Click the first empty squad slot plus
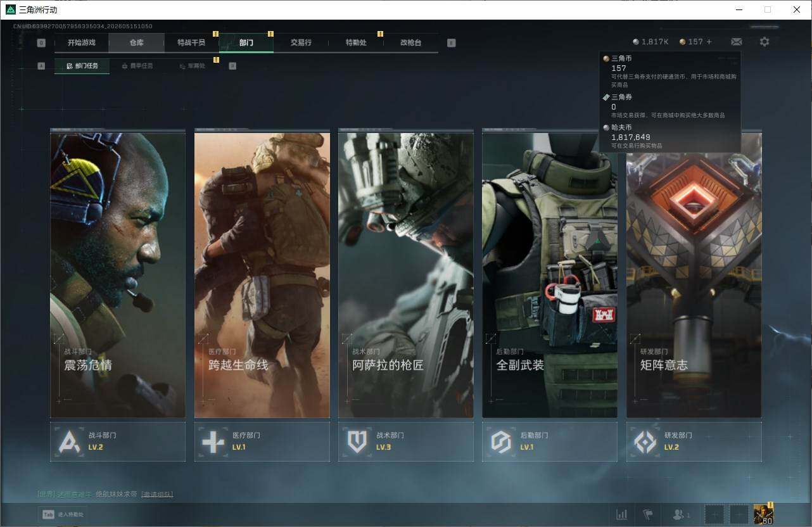 coord(714,514)
